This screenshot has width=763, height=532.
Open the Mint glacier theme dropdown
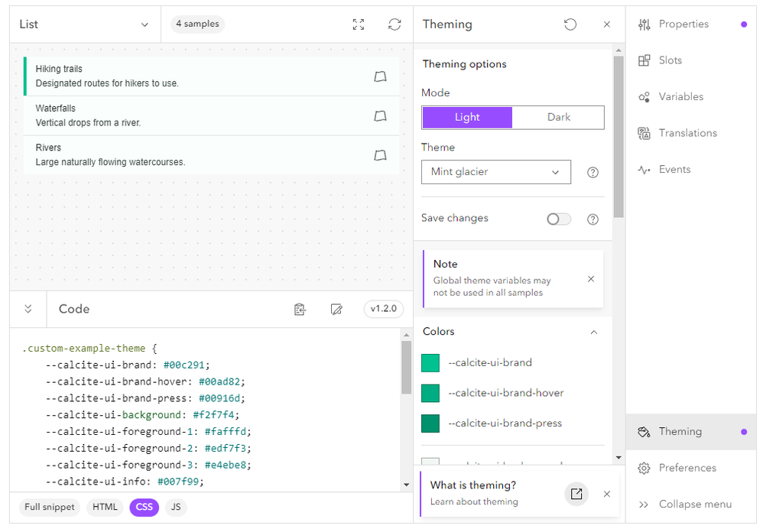tap(495, 172)
